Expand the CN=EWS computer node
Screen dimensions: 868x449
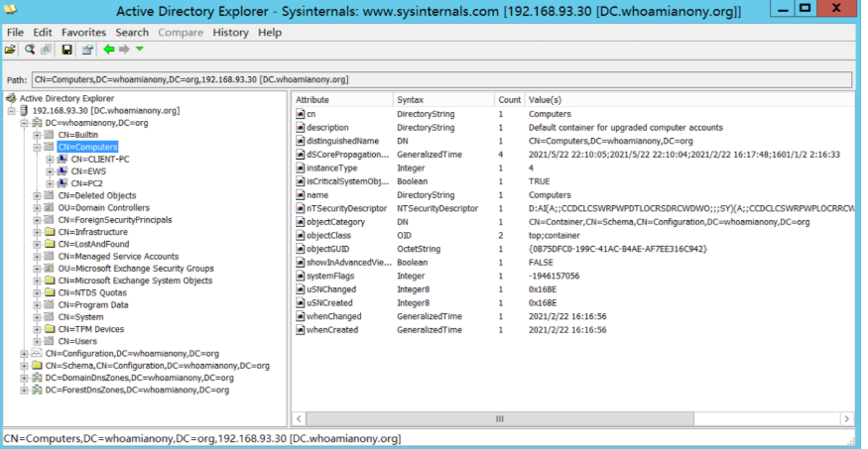(x=50, y=171)
